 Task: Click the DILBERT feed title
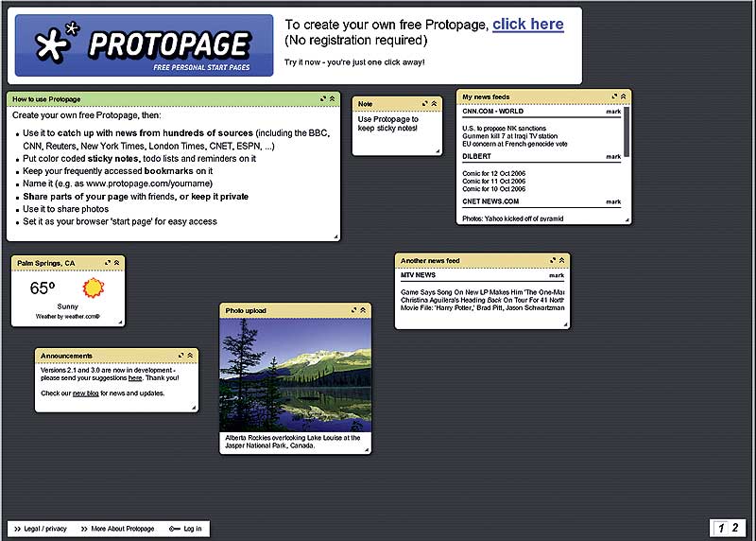pos(476,156)
